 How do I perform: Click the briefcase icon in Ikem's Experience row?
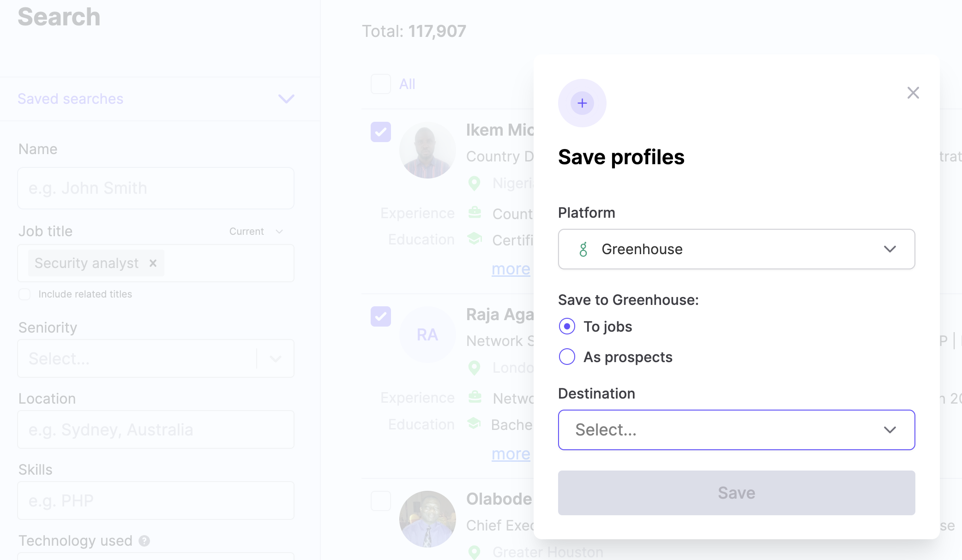click(475, 213)
